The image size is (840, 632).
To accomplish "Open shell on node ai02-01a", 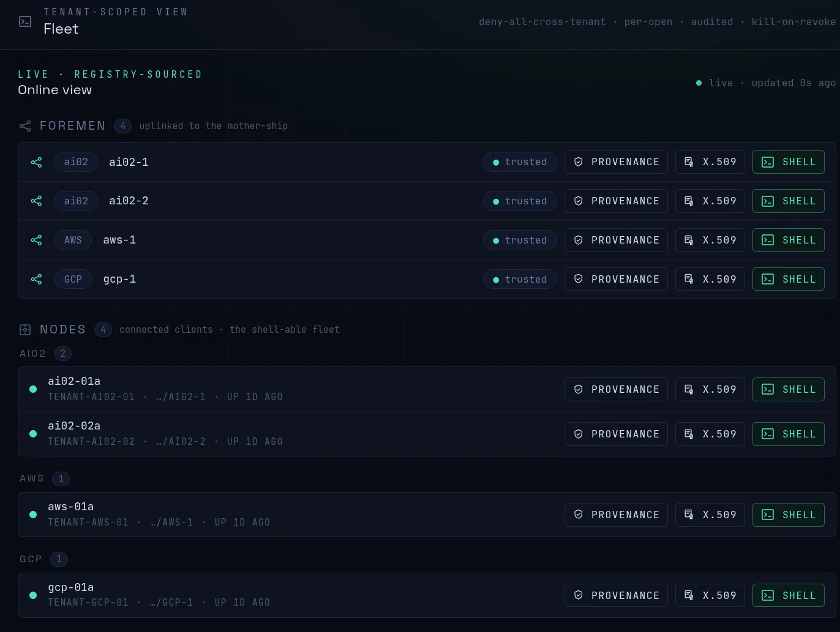I will click(788, 390).
